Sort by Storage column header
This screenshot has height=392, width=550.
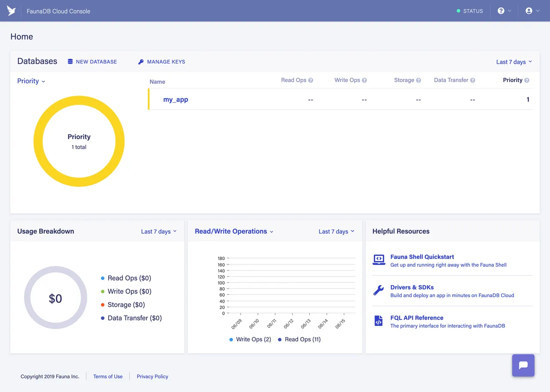tap(404, 80)
